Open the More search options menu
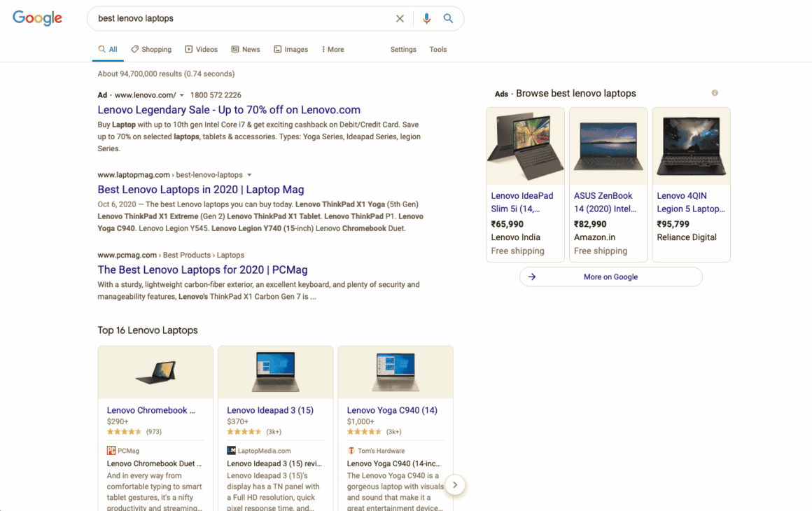 332,50
